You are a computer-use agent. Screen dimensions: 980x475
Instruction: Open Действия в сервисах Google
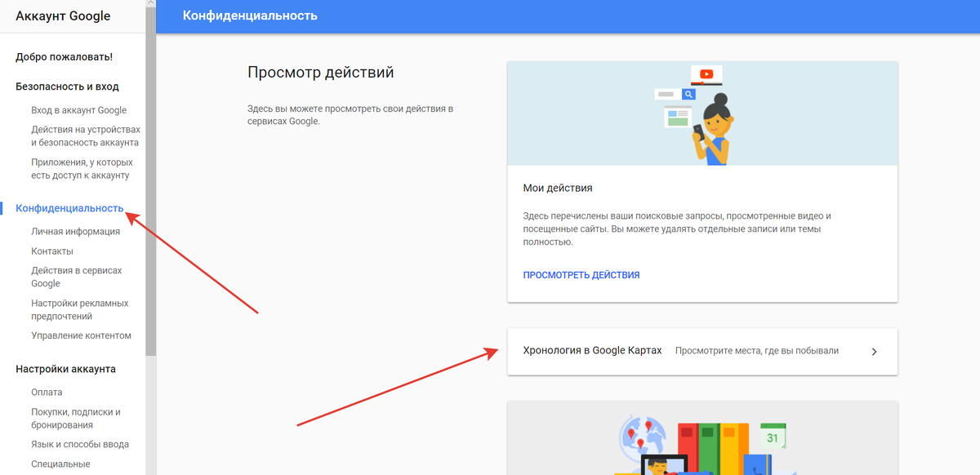pyautogui.click(x=77, y=277)
